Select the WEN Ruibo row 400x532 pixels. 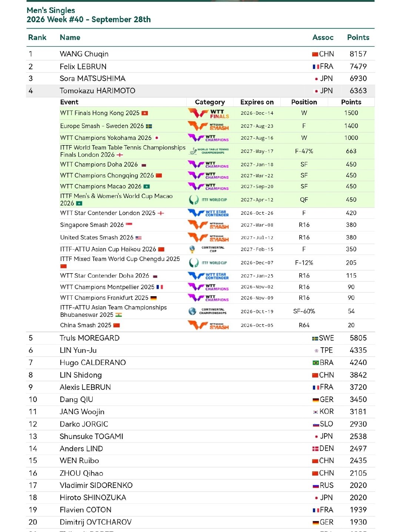coord(200,461)
